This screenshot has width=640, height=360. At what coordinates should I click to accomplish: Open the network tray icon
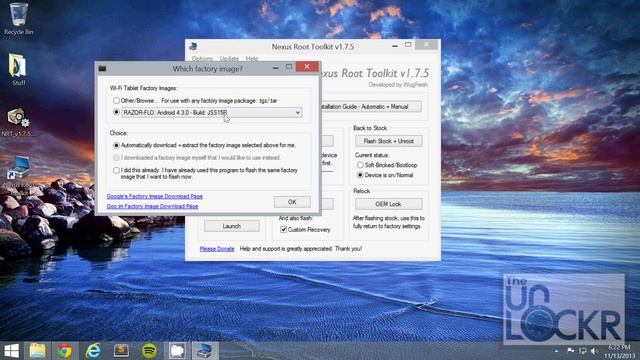[x=583, y=351]
